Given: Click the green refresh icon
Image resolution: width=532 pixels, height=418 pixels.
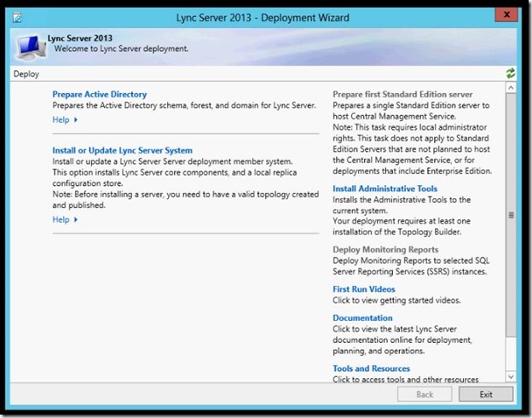Looking at the screenshot, I should point(511,73).
